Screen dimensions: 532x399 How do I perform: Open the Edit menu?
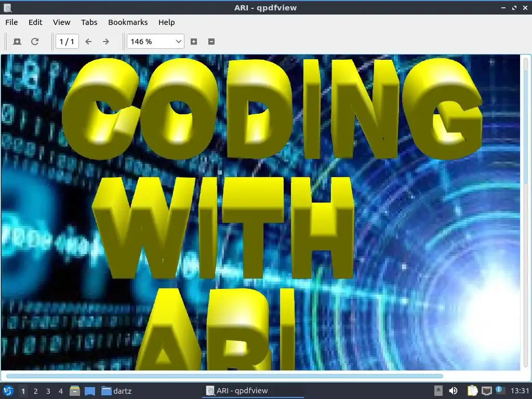(x=35, y=22)
